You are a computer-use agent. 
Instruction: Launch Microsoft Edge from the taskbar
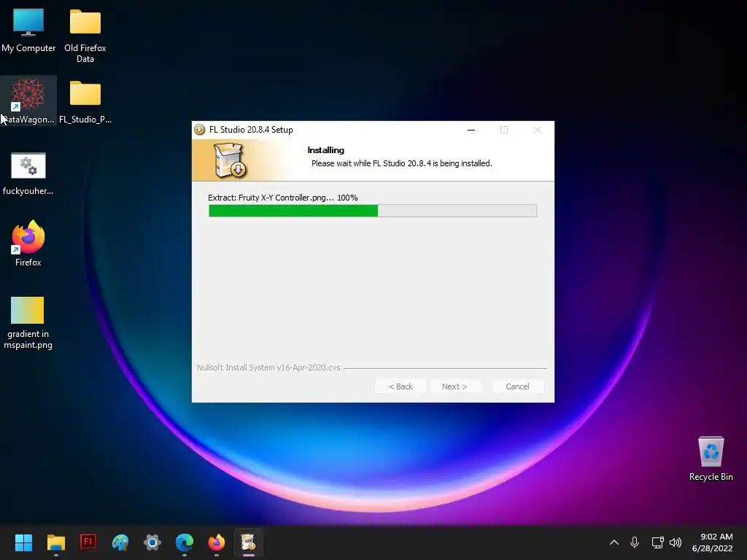tap(185, 542)
